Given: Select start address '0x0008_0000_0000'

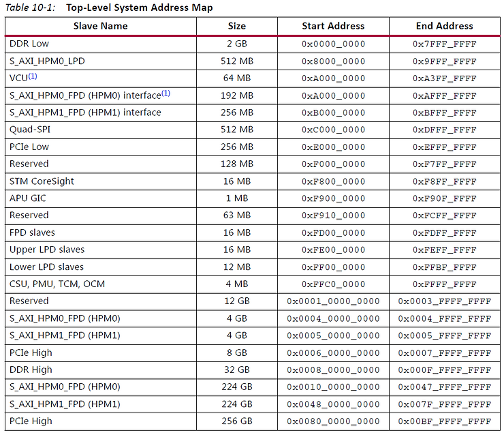Looking at the screenshot, I should [333, 370].
